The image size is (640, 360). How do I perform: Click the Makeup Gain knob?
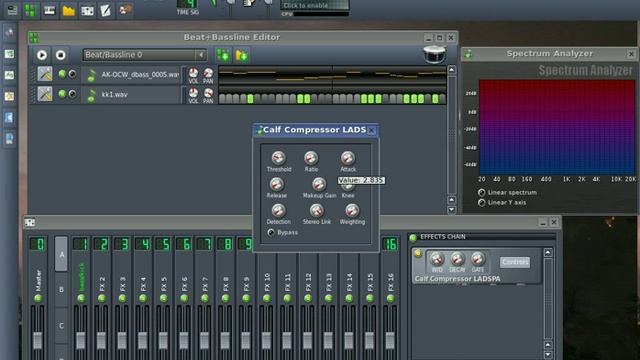319,184
